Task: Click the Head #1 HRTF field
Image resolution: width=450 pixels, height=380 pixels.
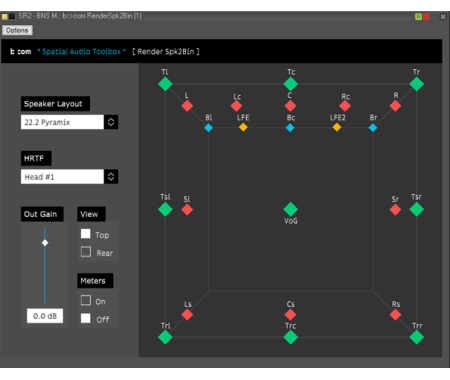Action: click(62, 177)
